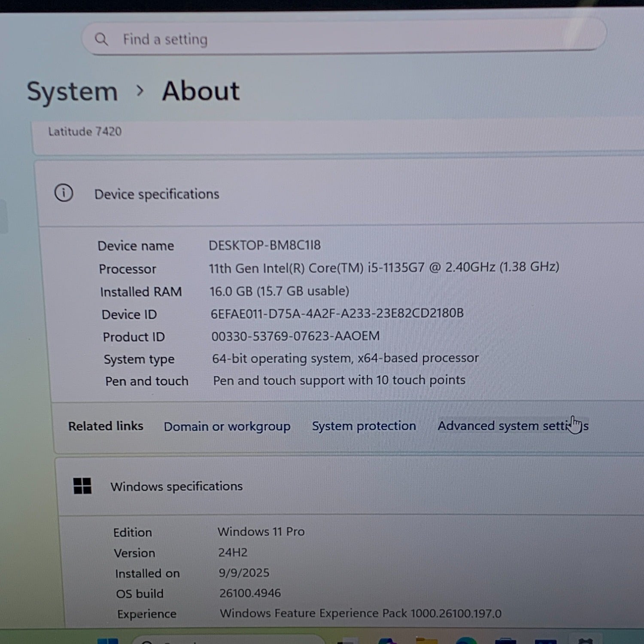This screenshot has width=644, height=644.
Task: Go back to System in the breadcrumb
Action: tap(72, 92)
